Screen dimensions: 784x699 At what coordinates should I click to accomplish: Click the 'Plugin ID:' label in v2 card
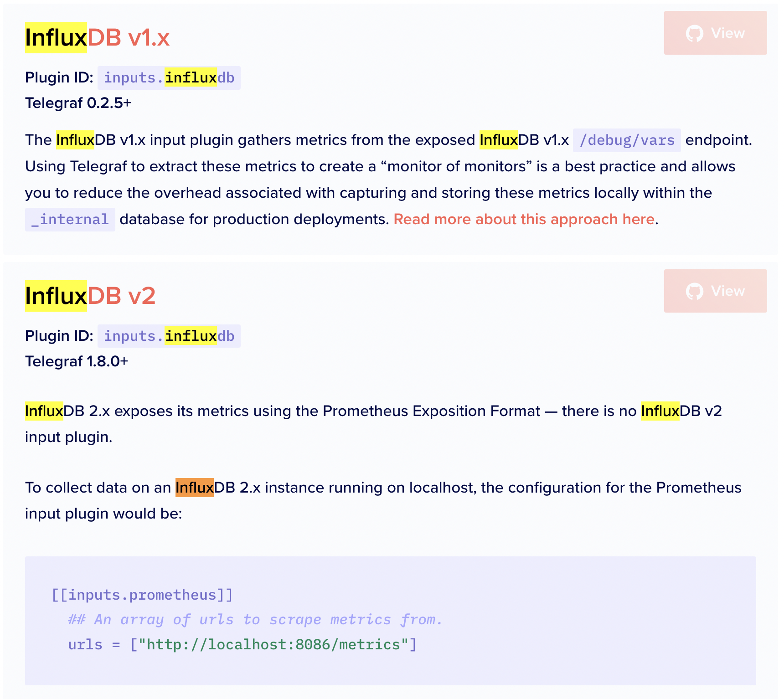pyautogui.click(x=59, y=336)
